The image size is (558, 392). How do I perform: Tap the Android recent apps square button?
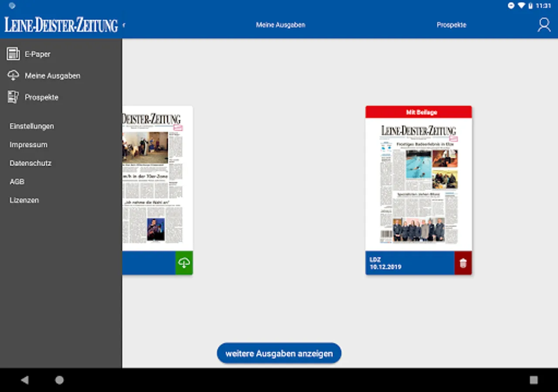[x=534, y=380]
